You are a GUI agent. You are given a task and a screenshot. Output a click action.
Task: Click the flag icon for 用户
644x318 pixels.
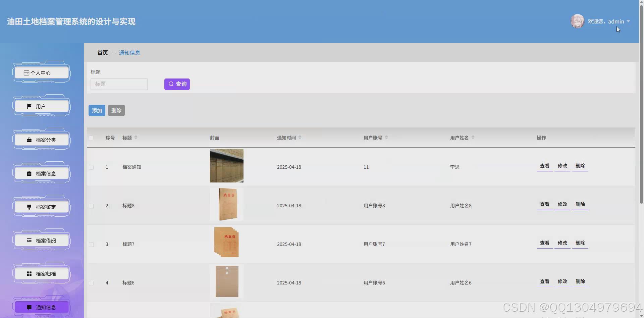29,106
